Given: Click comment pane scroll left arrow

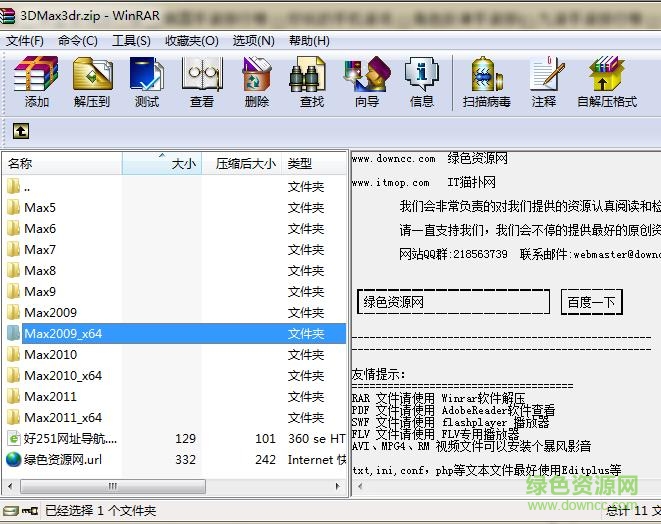Looking at the screenshot, I should [360, 486].
